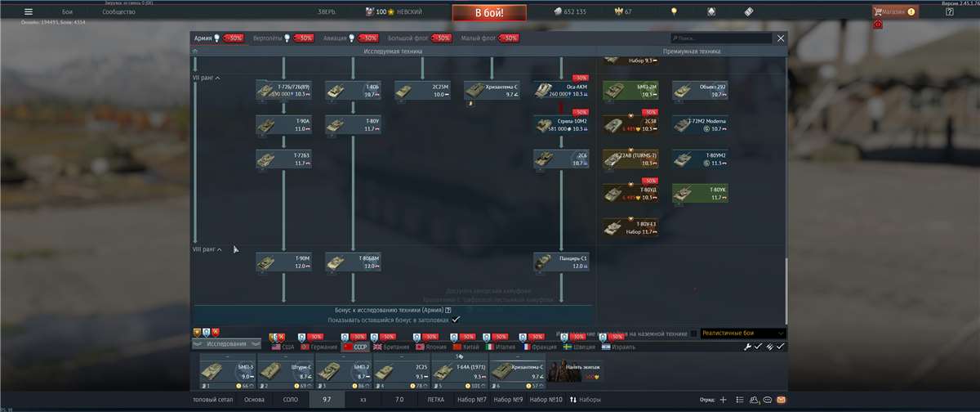Start a match with В бой! button
This screenshot has width=980, height=412.
tap(489, 12)
